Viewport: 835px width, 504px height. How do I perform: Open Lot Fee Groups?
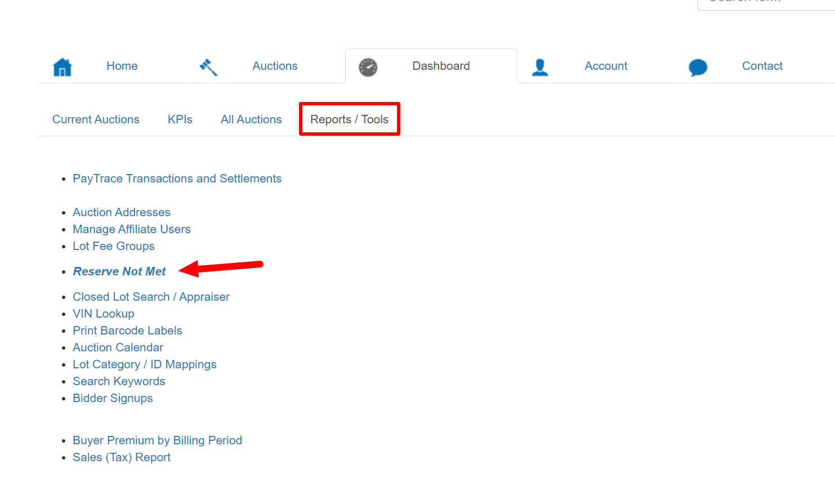pos(114,246)
